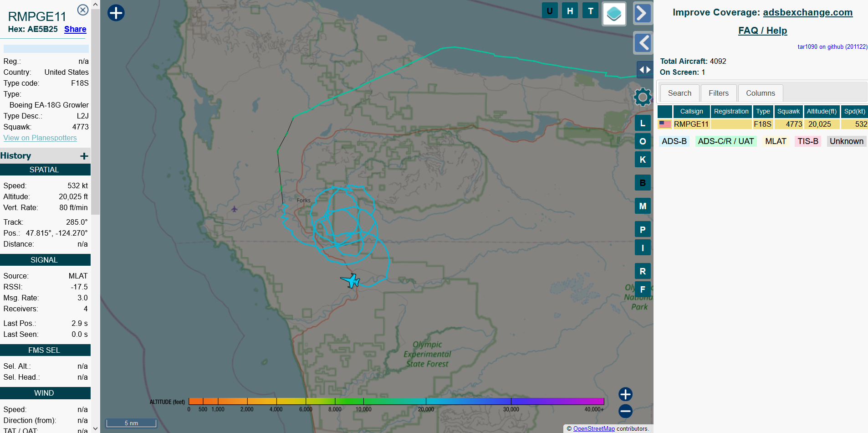
Task: Click the 4773 squawk cell in table
Action: tap(788, 124)
